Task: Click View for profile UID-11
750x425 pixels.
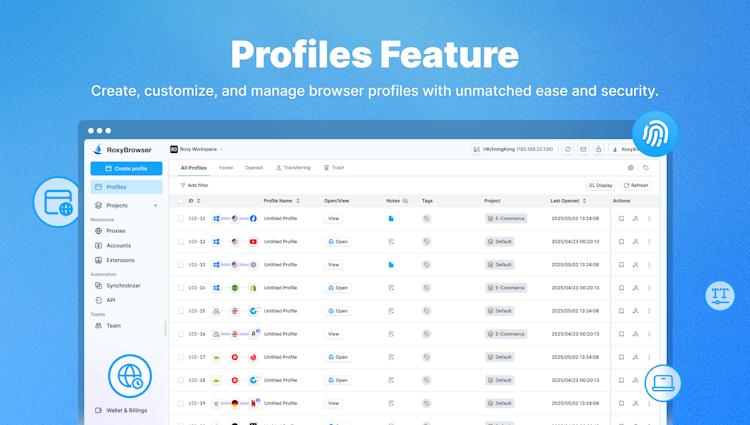Action: 333,218
